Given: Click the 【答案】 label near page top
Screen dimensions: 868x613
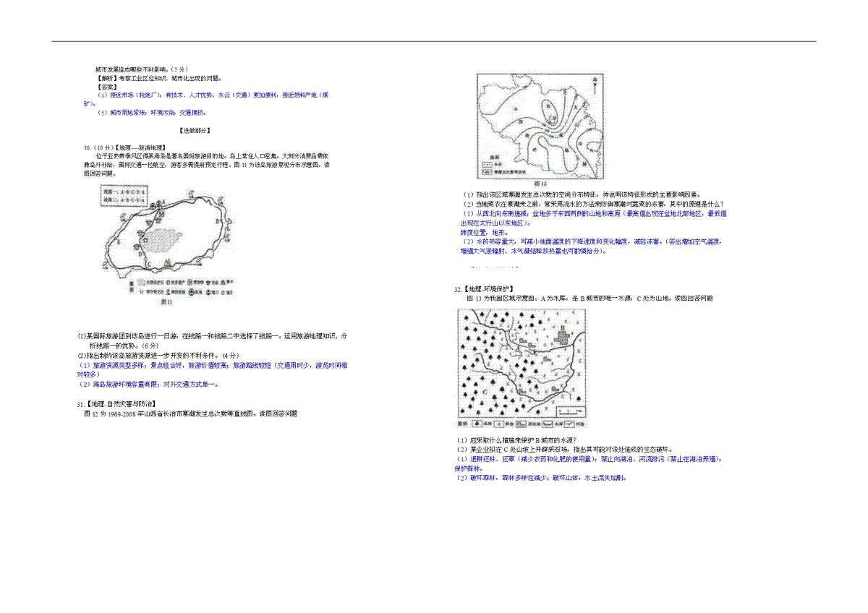Looking at the screenshot, I should click(x=107, y=86).
